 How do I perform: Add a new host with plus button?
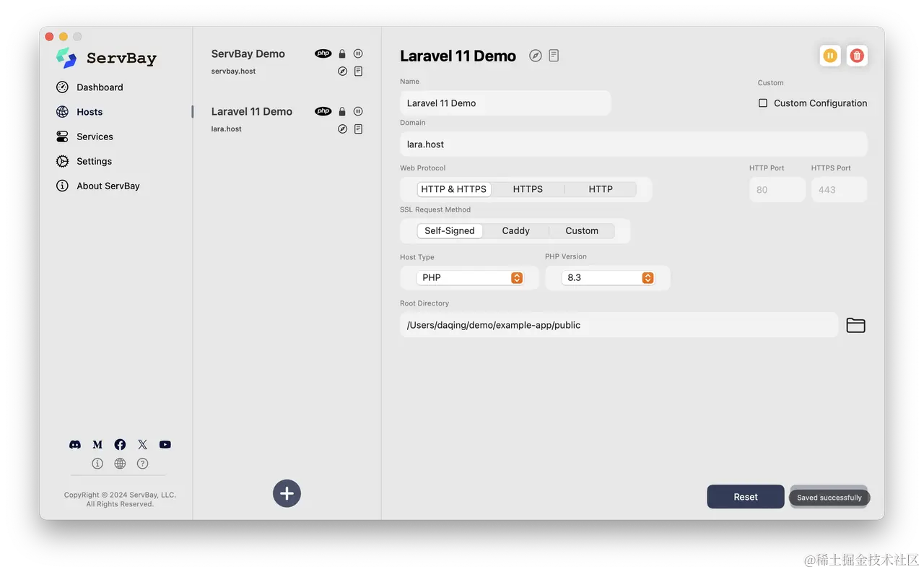click(287, 493)
